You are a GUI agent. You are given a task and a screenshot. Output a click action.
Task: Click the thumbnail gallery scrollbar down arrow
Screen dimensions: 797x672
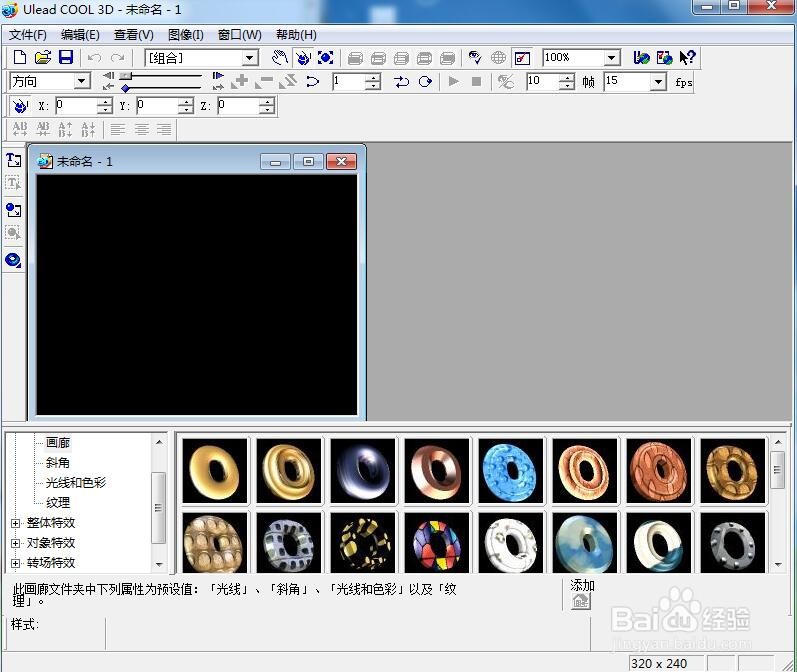point(778,564)
